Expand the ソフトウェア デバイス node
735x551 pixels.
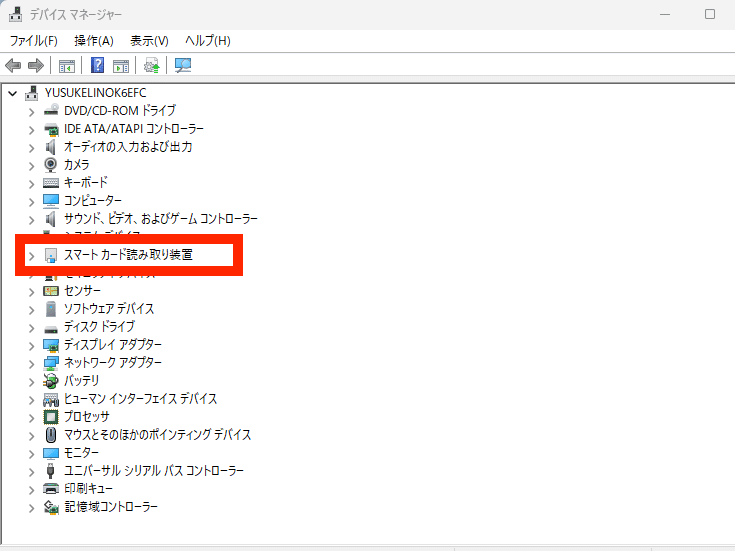click(31, 310)
